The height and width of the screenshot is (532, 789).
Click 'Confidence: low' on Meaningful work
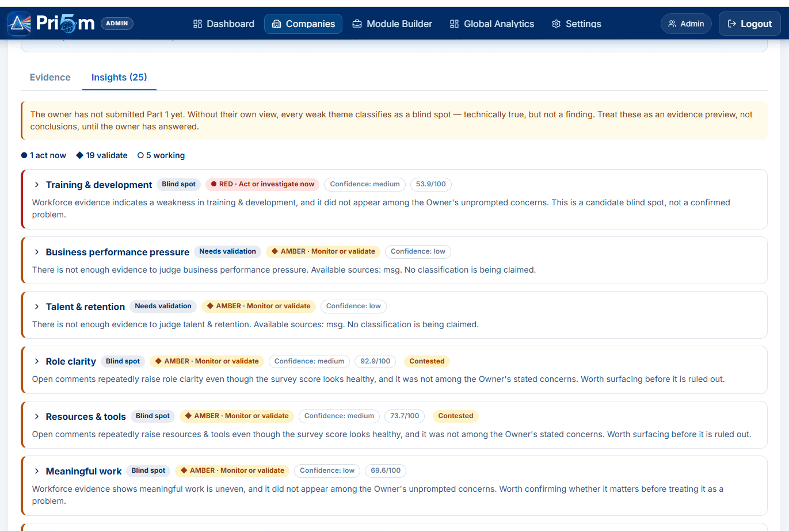click(327, 470)
